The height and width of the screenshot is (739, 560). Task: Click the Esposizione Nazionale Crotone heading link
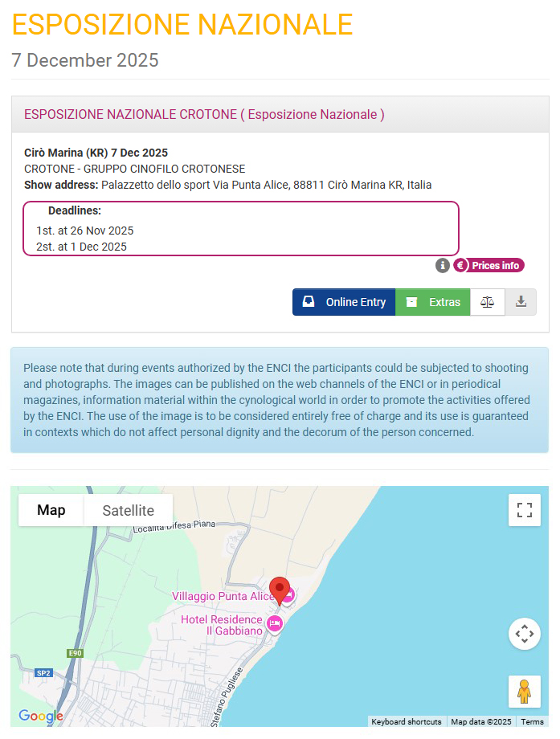point(204,114)
